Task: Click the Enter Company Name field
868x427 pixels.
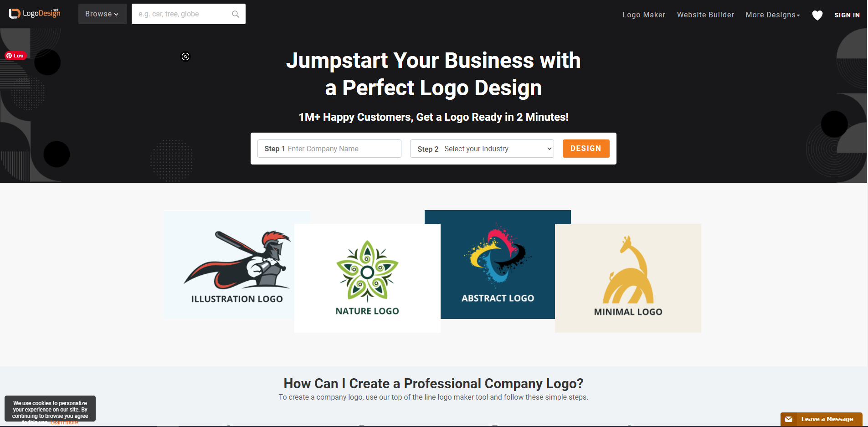Action: pyautogui.click(x=329, y=149)
